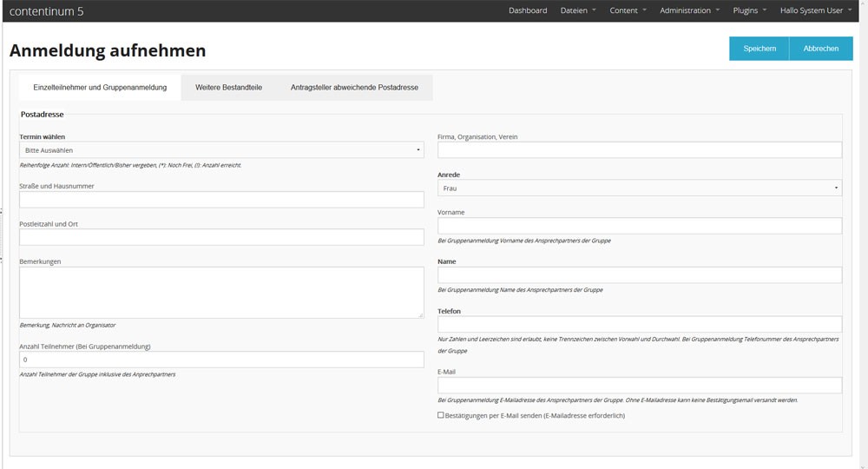Click the Anmeldung aufnehmen heading

(x=108, y=50)
